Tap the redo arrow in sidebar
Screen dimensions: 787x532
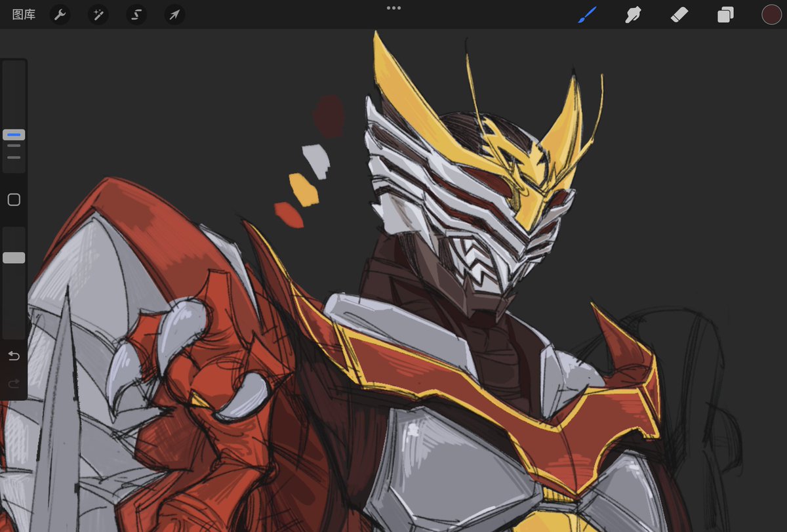pos(14,384)
